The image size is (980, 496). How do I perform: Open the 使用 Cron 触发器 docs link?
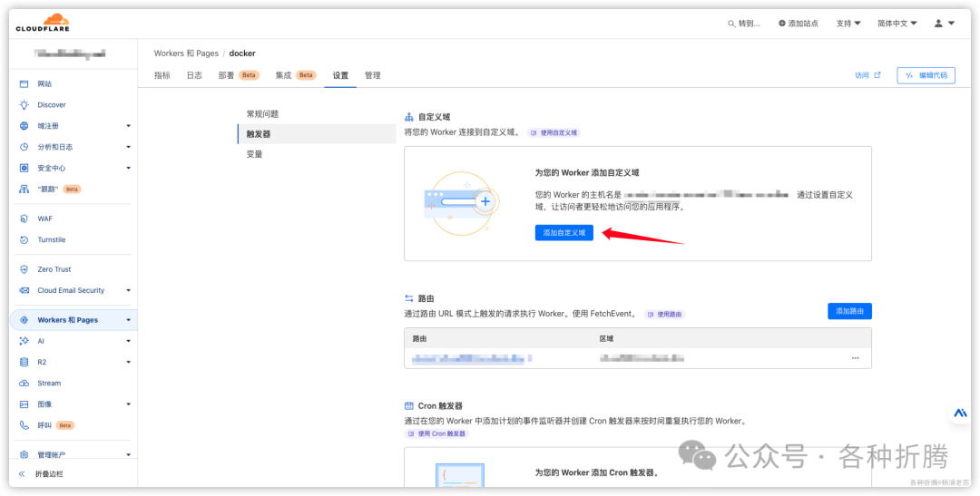(x=436, y=433)
